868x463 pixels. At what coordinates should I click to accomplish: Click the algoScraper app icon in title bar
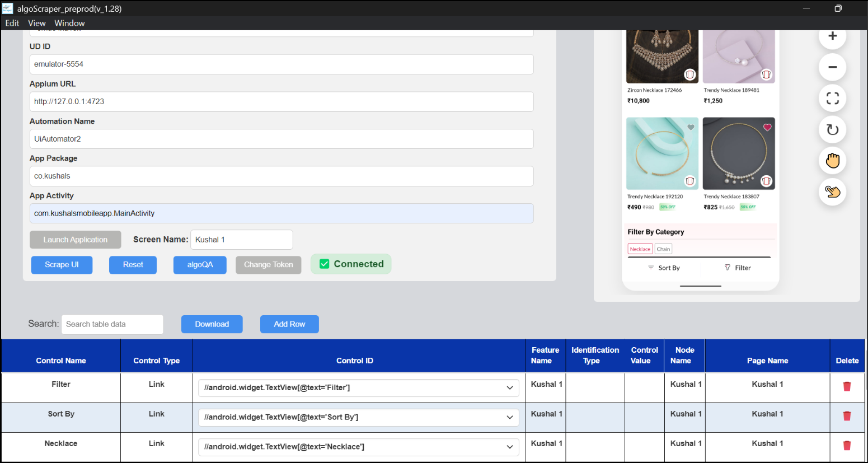coord(8,8)
